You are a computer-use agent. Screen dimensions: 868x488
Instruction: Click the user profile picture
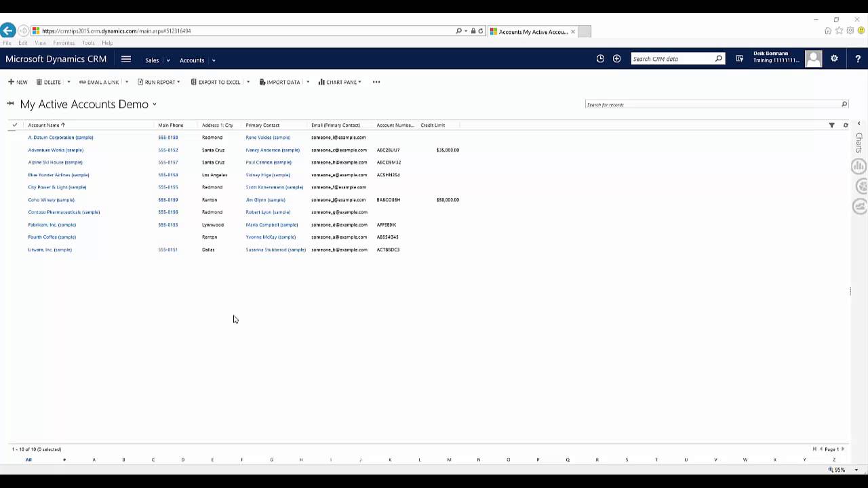tap(813, 59)
